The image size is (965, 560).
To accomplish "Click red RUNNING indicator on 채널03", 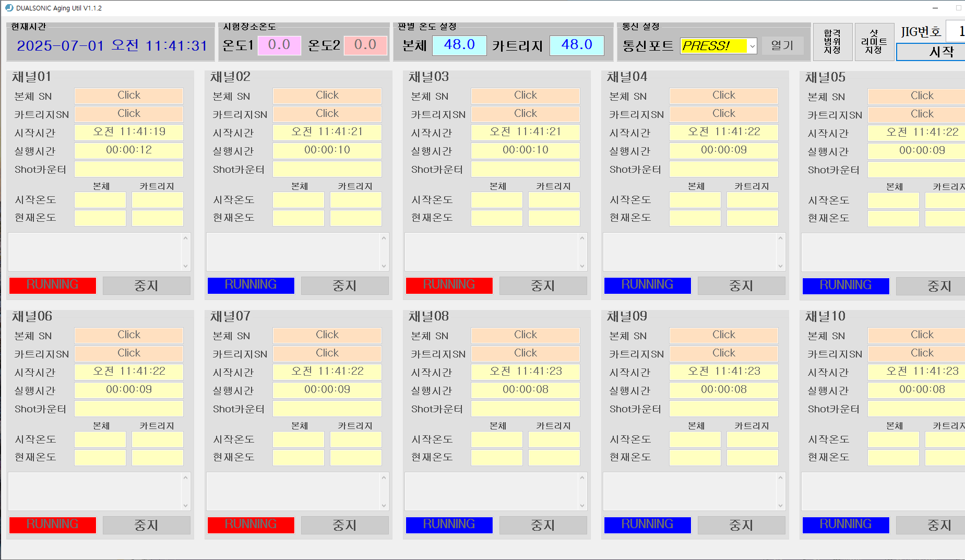I will coord(449,285).
